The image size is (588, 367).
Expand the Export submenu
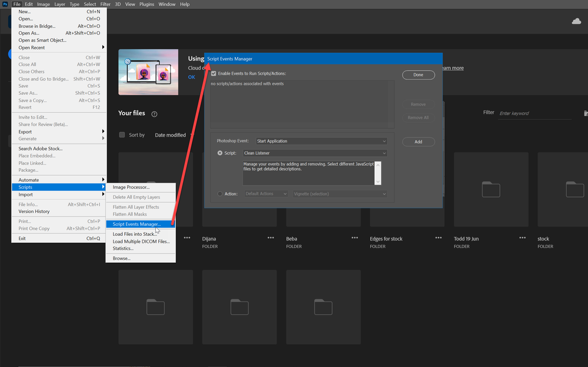click(59, 132)
